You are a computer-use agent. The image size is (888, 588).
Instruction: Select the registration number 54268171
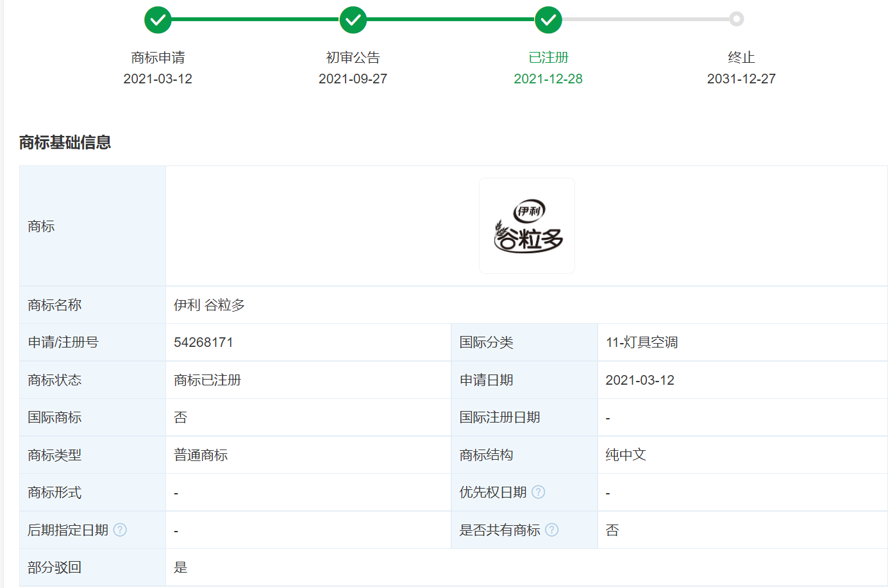(203, 342)
